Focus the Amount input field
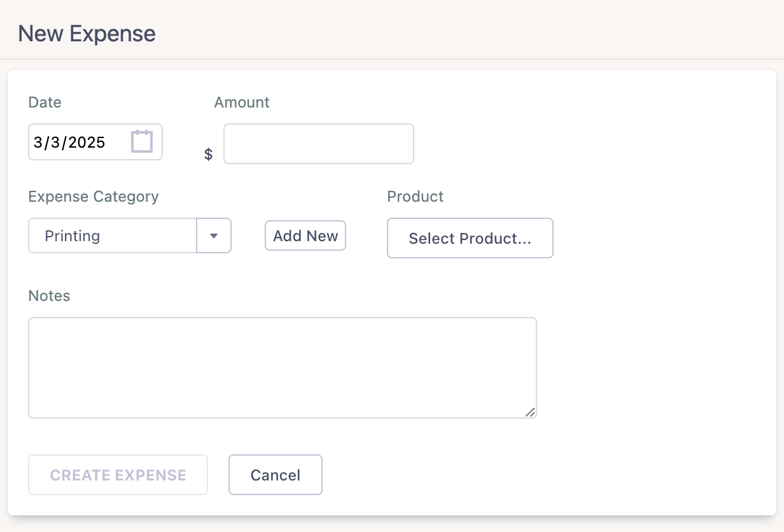Screen dimensions: 784x532 [x=318, y=144]
